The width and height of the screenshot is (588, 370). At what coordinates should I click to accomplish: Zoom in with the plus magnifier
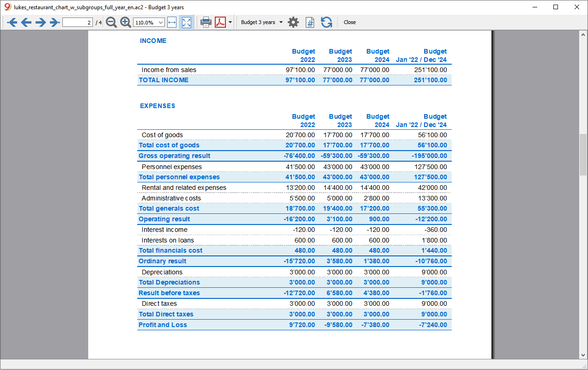(x=126, y=22)
